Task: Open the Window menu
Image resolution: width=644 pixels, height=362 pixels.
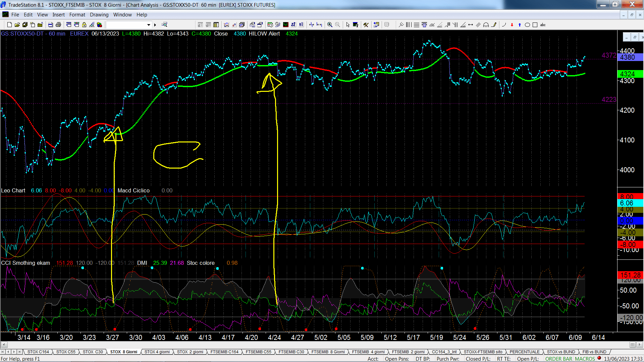Action: tap(122, 15)
